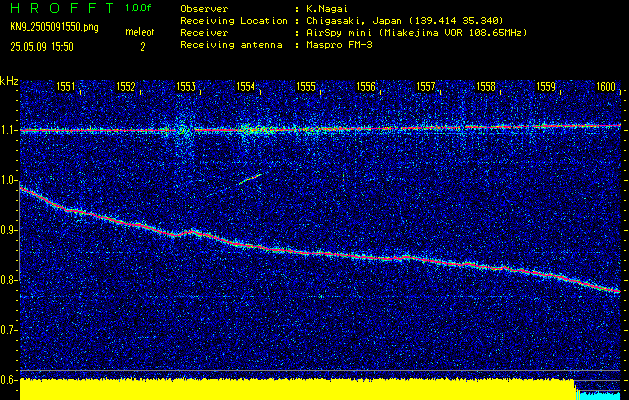Select the version text 1.0.0f
Viewport: 629px width, 400px height.
[x=138, y=8]
